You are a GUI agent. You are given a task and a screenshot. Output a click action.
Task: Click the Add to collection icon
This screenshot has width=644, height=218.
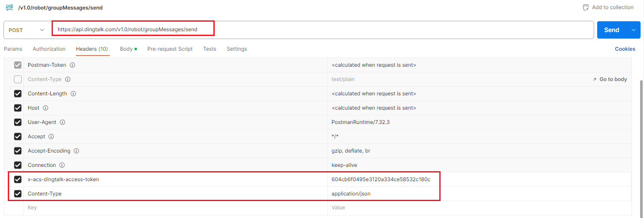586,7
